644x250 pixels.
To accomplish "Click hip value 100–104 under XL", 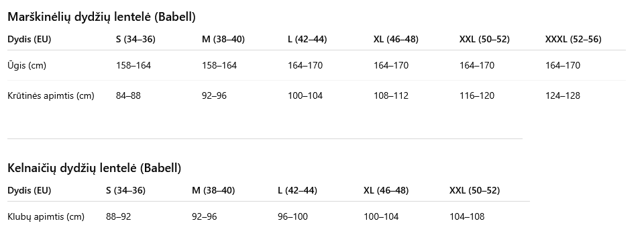I will (x=381, y=216).
